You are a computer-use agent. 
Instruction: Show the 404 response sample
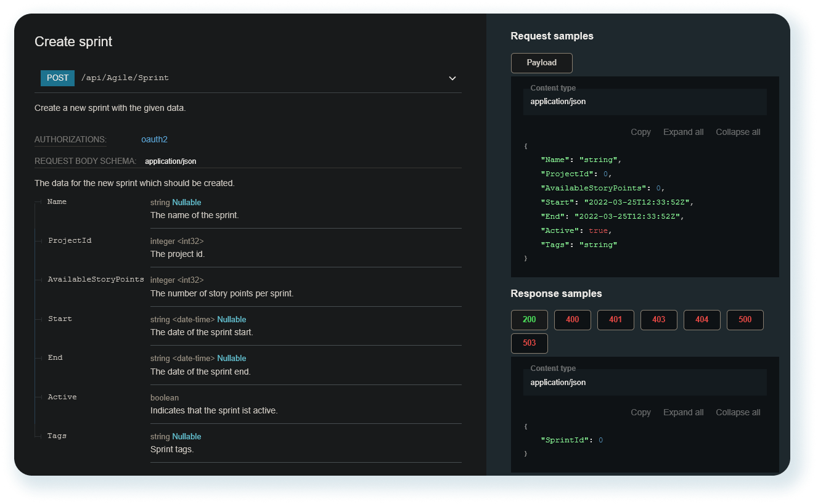[x=701, y=320]
